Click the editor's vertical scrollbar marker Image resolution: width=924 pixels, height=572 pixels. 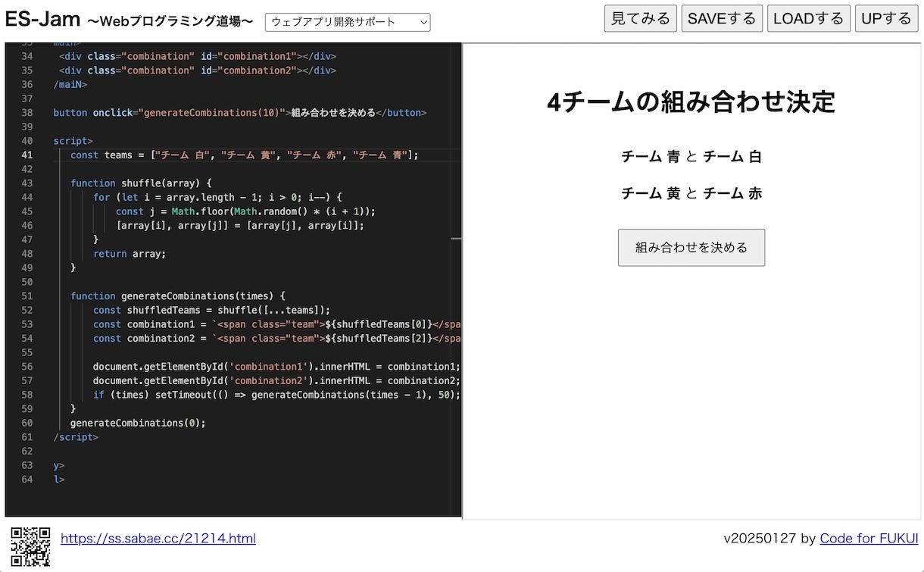coord(456,239)
